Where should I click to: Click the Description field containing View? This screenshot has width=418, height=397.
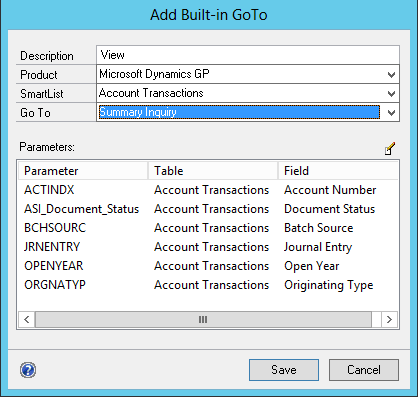(x=248, y=55)
